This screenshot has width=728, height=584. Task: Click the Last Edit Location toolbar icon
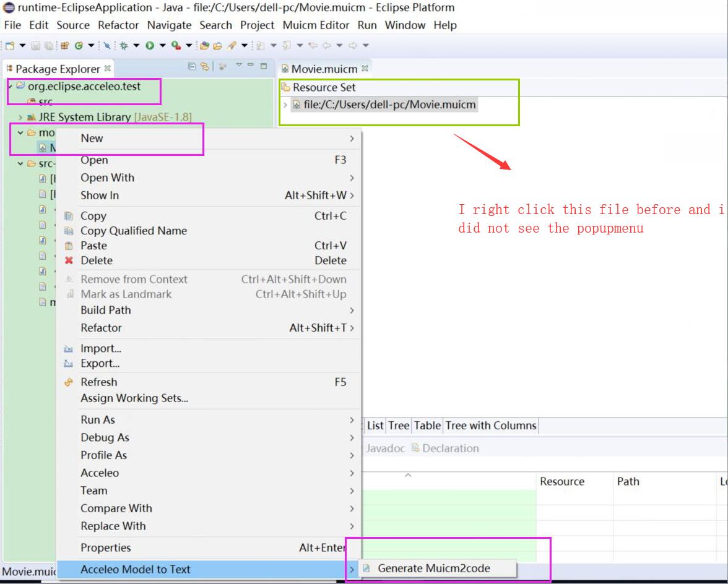[x=313, y=45]
